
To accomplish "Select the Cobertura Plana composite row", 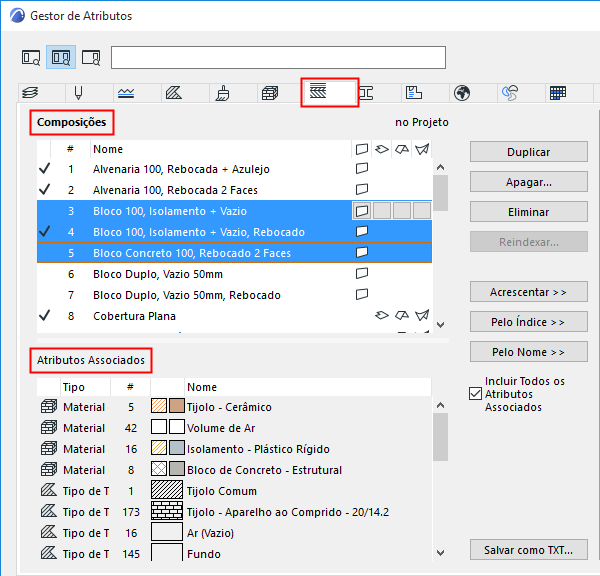I will [234, 316].
